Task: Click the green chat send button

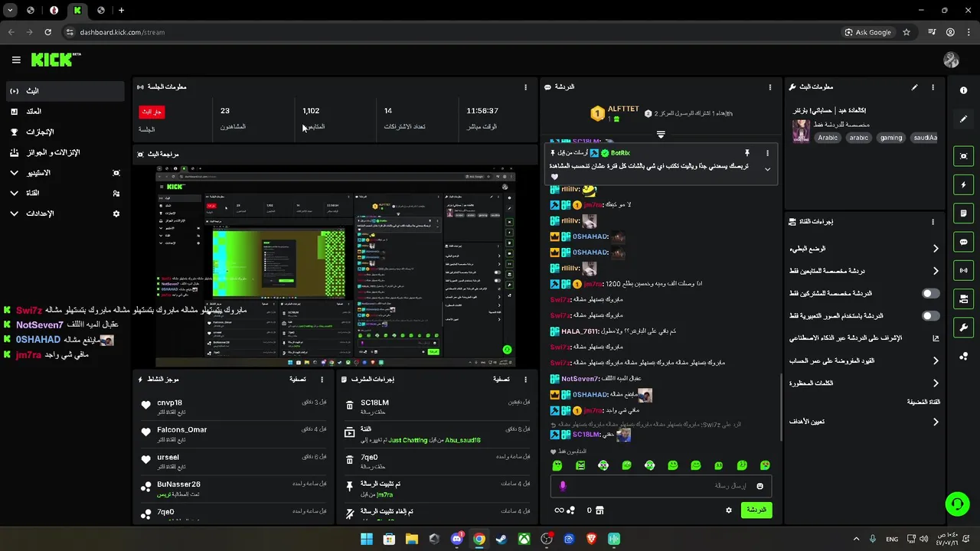Action: click(x=756, y=510)
